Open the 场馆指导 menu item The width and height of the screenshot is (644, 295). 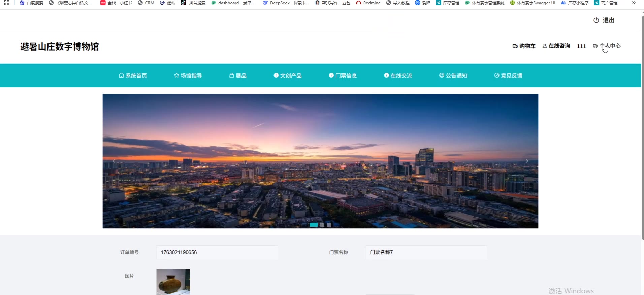(188, 76)
